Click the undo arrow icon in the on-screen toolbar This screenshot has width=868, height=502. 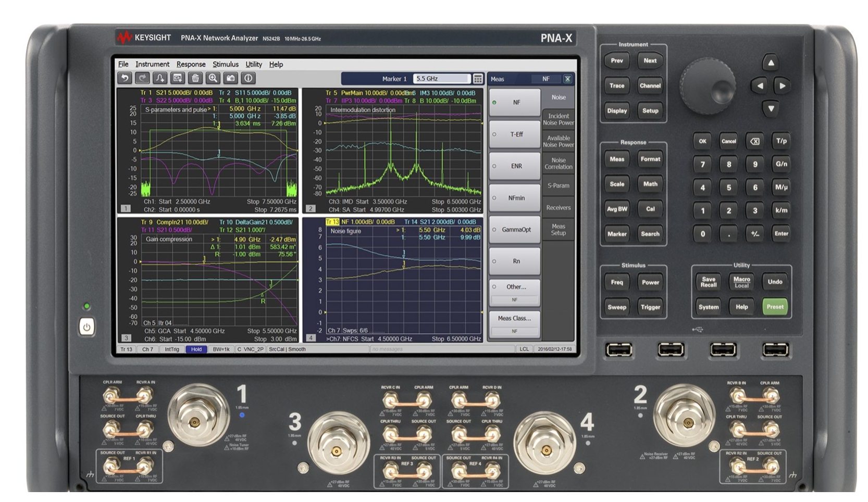[125, 78]
